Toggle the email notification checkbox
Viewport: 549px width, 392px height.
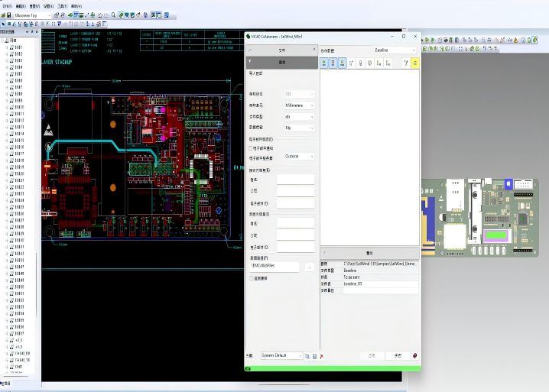point(252,148)
